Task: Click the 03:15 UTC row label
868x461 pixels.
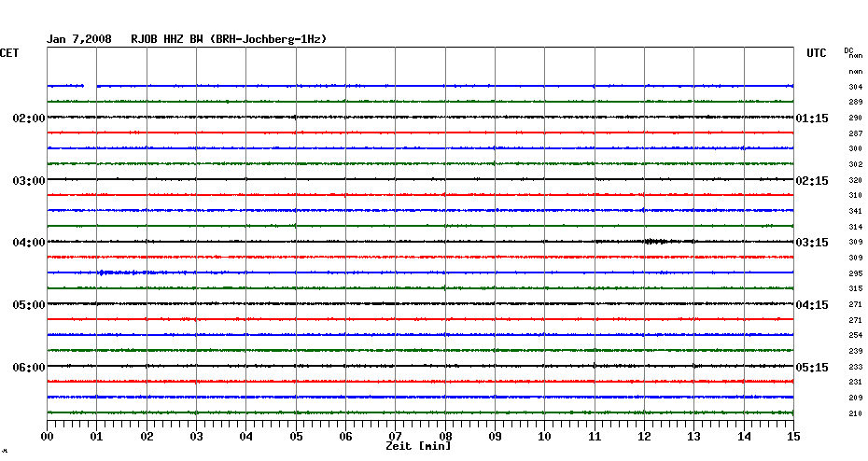Action: 812,243
